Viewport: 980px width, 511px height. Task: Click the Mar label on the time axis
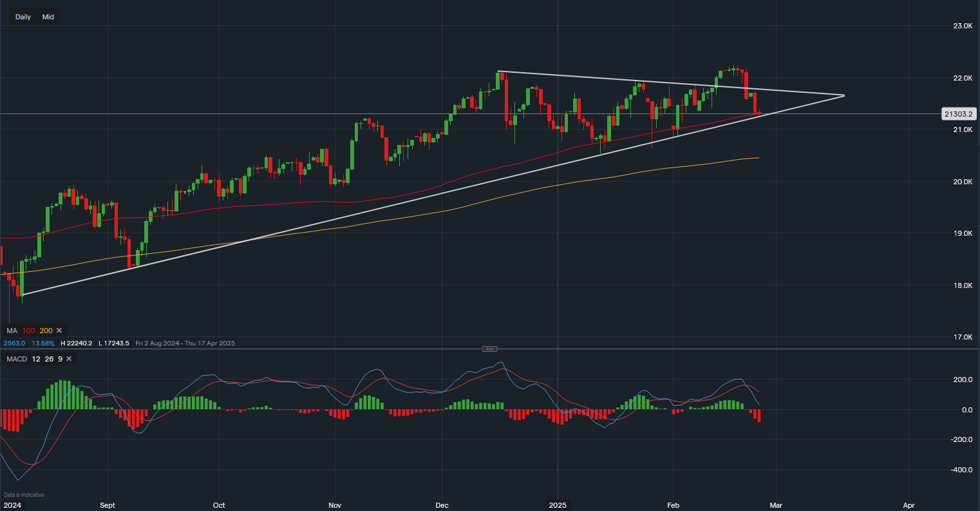tap(777, 506)
